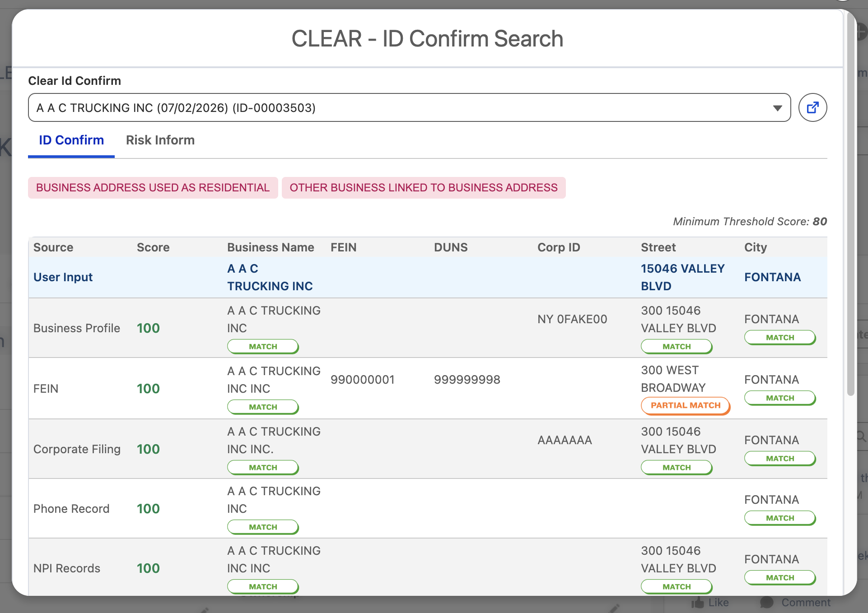Click Corp ID value AAAAAAA
The image size is (868, 613).
(x=565, y=440)
